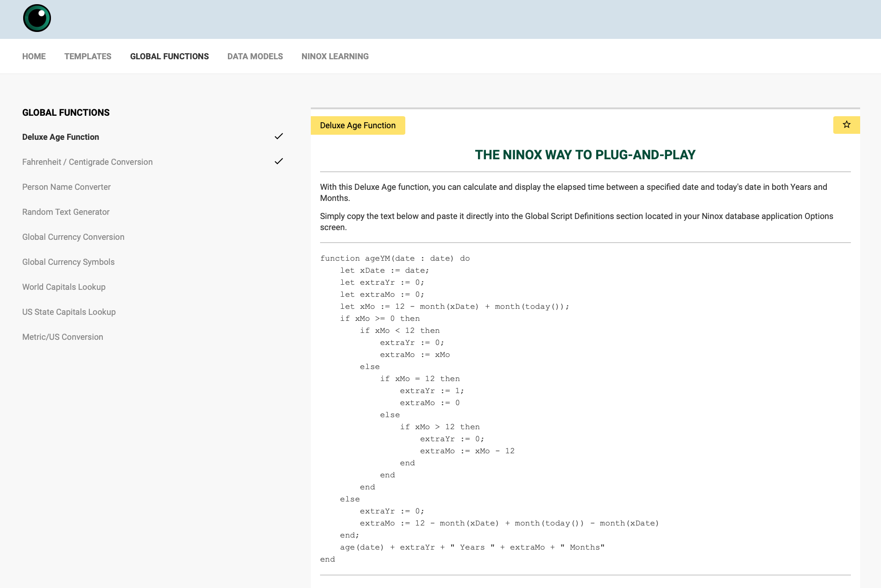Screen dimensions: 881x588
Task: Click the 'if xMo = 12 then' line
Action: pos(420,379)
